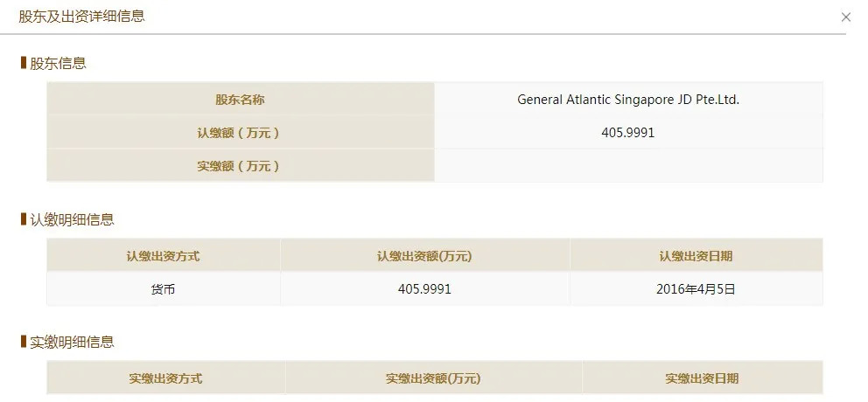The image size is (868, 402).
Task: Select the 实缴明细信息 section heading
Action: pos(72,342)
